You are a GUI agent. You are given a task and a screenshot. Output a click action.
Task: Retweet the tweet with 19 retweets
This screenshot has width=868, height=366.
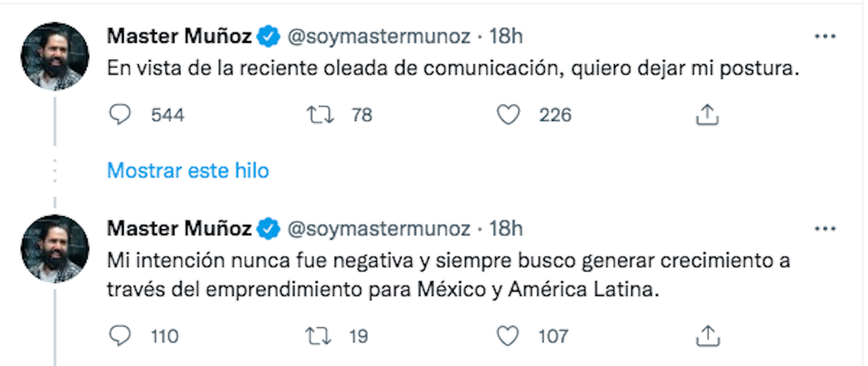(315, 336)
